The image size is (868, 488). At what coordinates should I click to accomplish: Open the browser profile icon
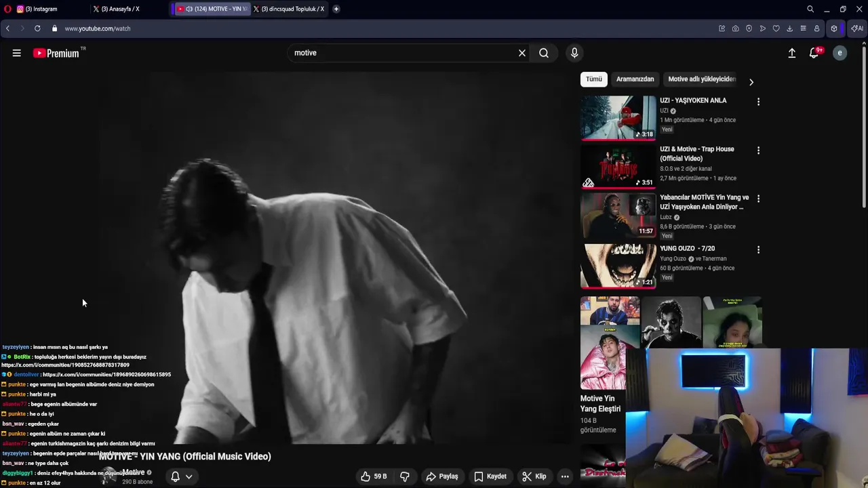[x=817, y=28]
